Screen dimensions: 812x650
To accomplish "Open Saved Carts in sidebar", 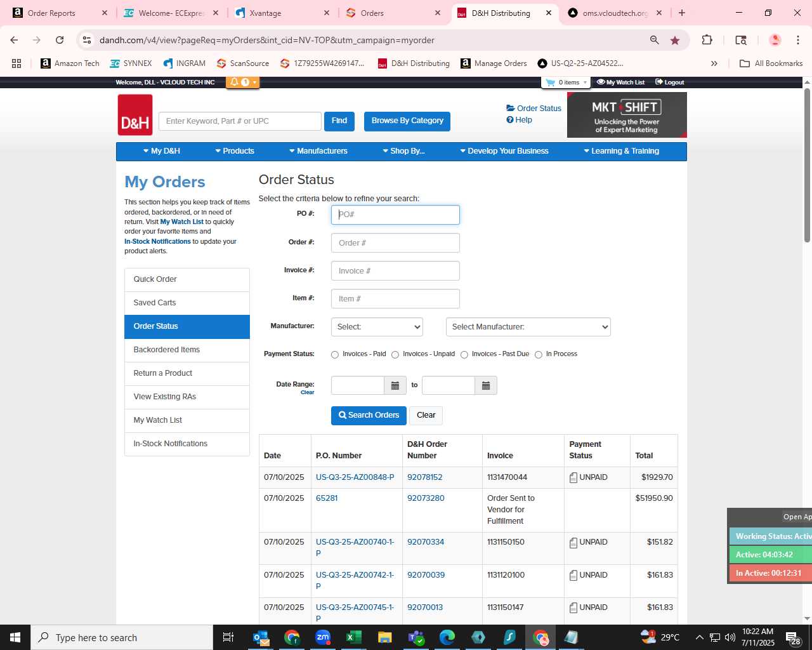I will 187,303.
